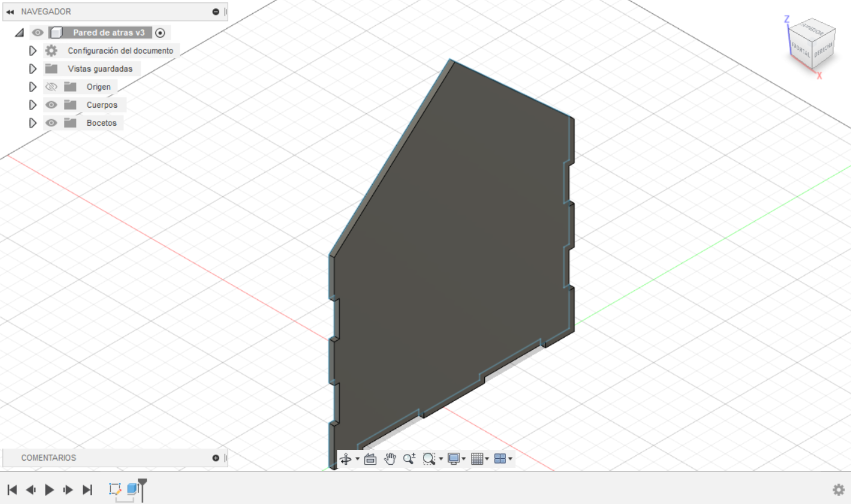Choose the Zoom plus-minus tool
Screen dimensions: 851x504
click(410, 459)
